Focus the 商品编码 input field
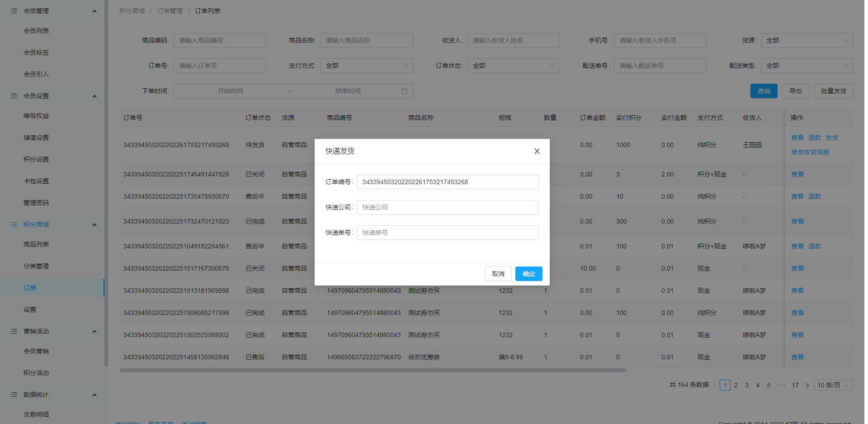 tap(220, 40)
